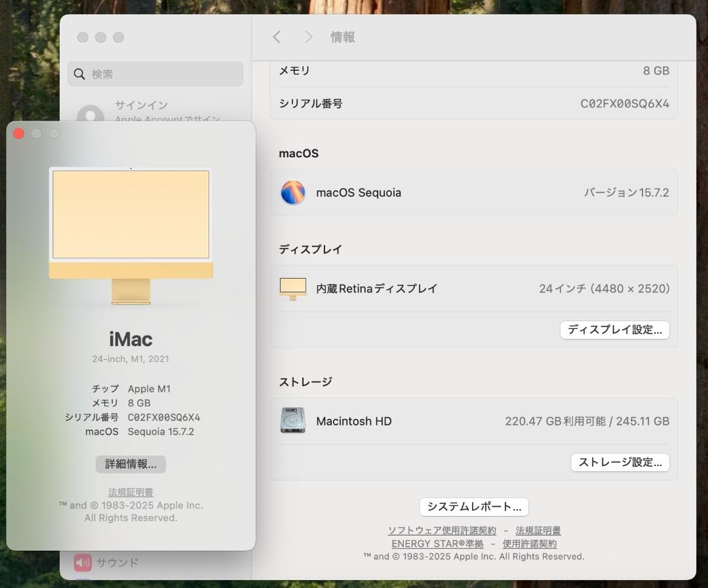Focus the 検索 search field
Screen dimensions: 708x588
[155, 74]
